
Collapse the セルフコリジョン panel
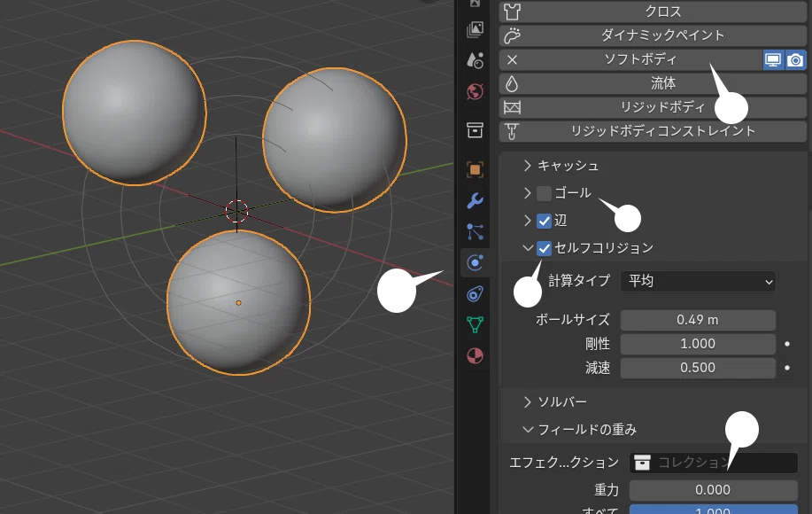click(528, 248)
